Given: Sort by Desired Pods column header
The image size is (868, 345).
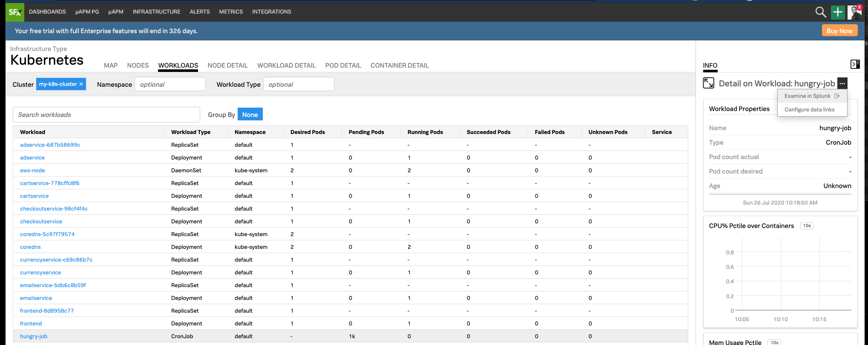Looking at the screenshot, I should click(x=308, y=132).
